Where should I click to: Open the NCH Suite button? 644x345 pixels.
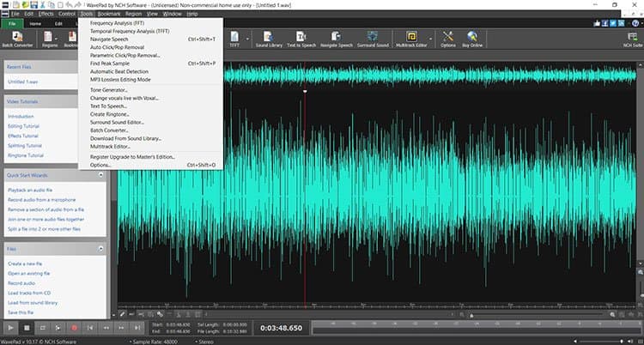click(633, 39)
